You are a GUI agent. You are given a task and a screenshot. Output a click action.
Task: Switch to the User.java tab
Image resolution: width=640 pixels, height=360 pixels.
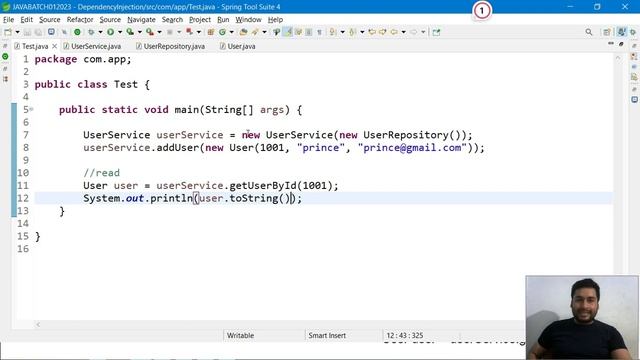238,46
